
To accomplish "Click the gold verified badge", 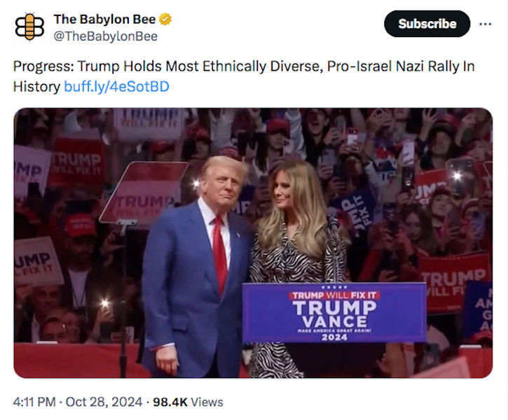I will 165,20.
